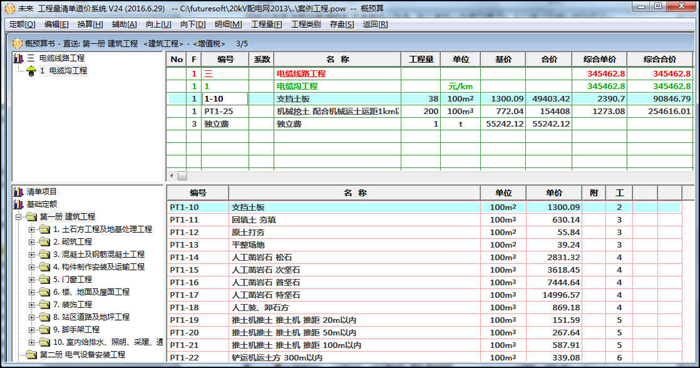Image resolution: width=700 pixels, height=368 pixels.
Task: Click the left arrow of upper table scrollbar
Action: click(172, 176)
